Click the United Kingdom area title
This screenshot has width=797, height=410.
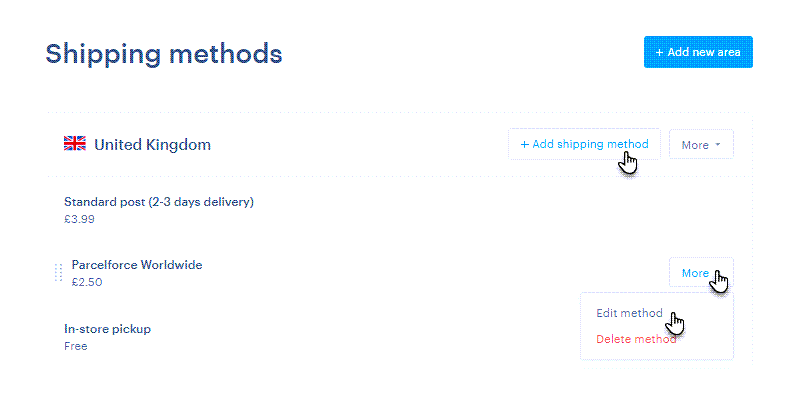point(152,145)
